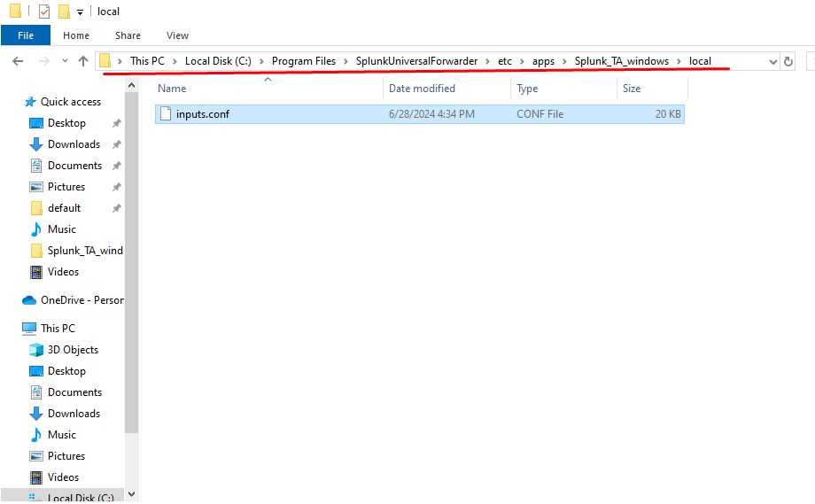Open pinned Desktop under Quick access

[x=66, y=123]
